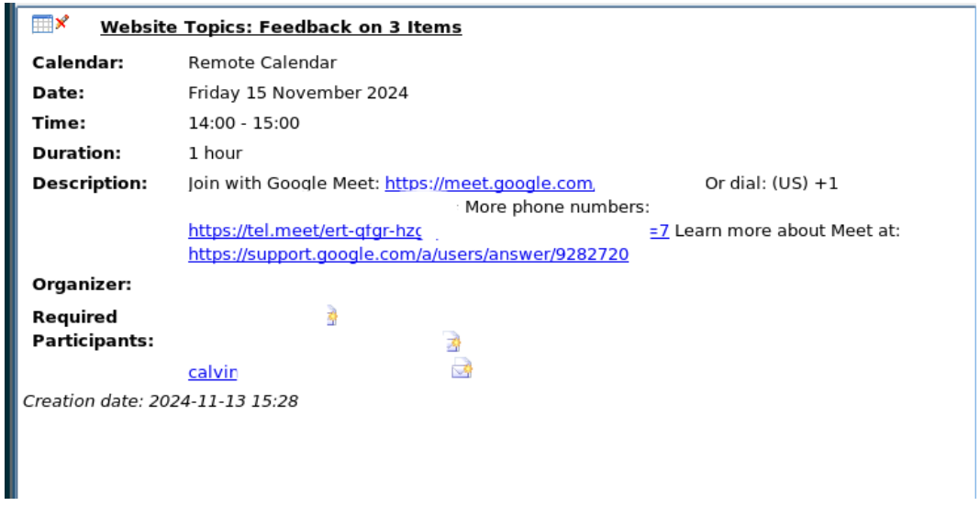Click the date 'Friday 15 November 2024'
Viewport: 980px width, 506px height.
(298, 93)
